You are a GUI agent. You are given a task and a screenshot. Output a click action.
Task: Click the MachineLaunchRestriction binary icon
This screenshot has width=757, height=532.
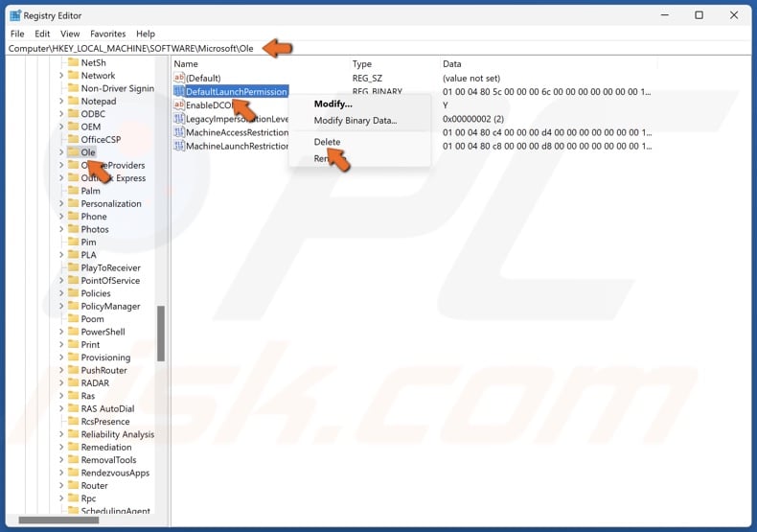[179, 146]
